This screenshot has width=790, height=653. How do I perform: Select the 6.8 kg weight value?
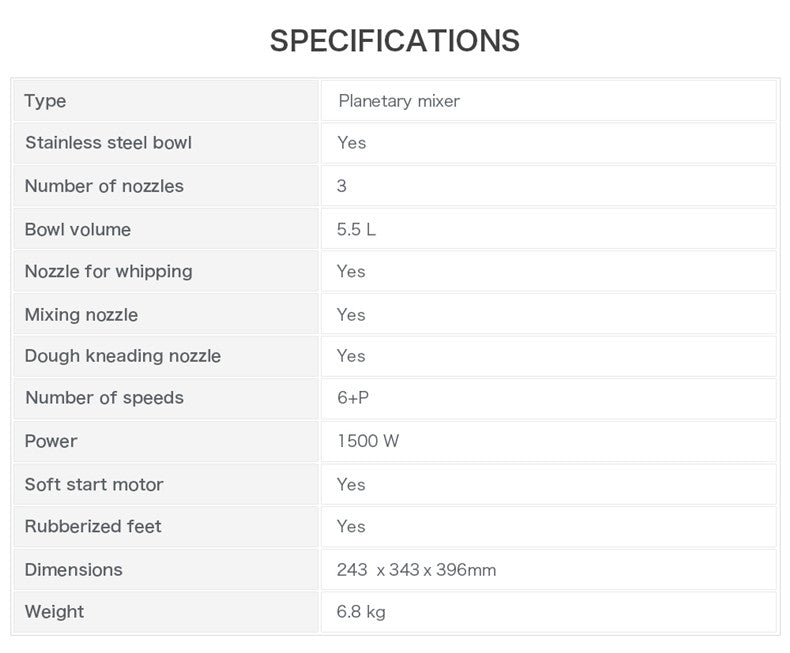point(361,612)
